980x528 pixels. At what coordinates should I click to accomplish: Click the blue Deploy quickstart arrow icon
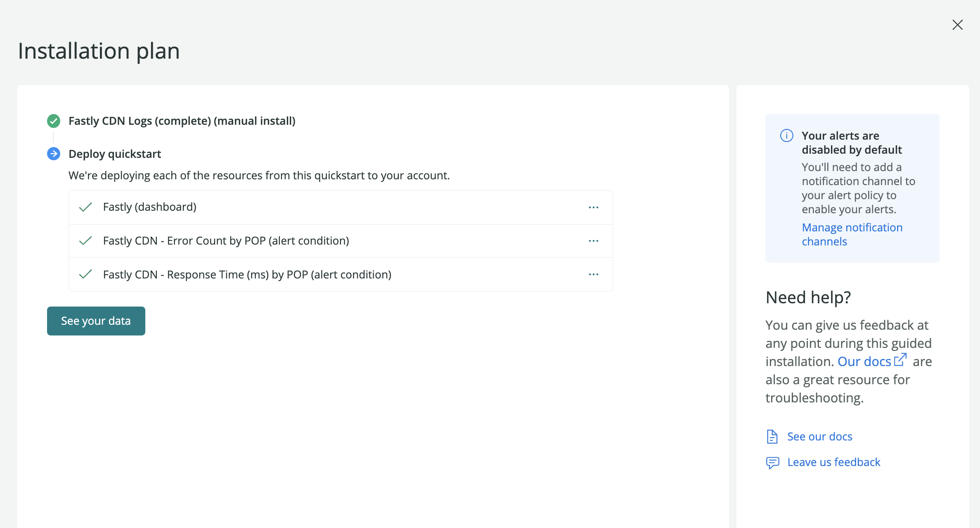(53, 153)
